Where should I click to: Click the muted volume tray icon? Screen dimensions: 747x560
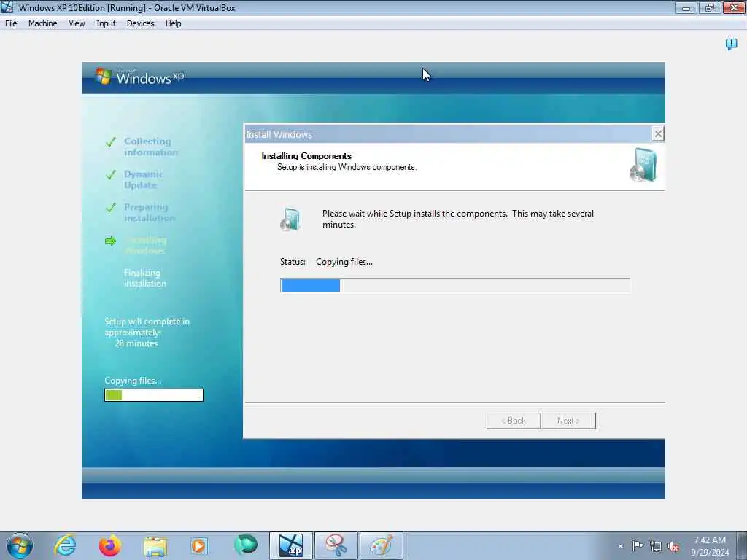click(x=673, y=546)
